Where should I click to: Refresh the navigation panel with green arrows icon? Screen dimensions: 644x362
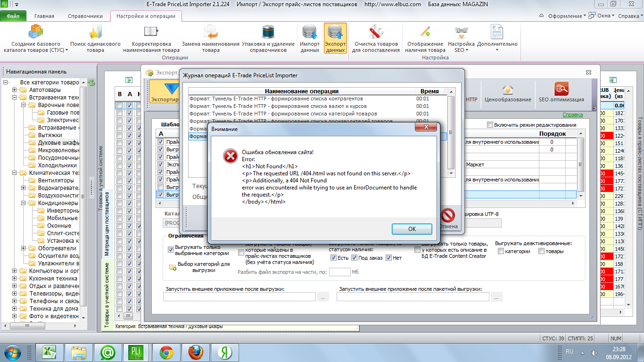[91, 82]
